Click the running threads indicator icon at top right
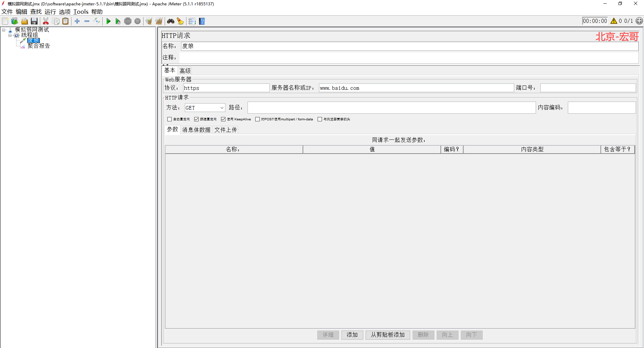 tap(639, 21)
